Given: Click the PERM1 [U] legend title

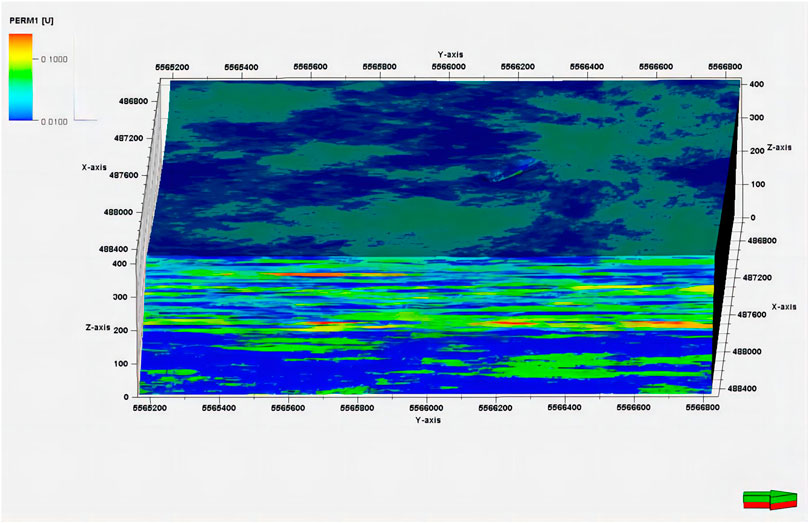Looking at the screenshot, I should 31,21.
